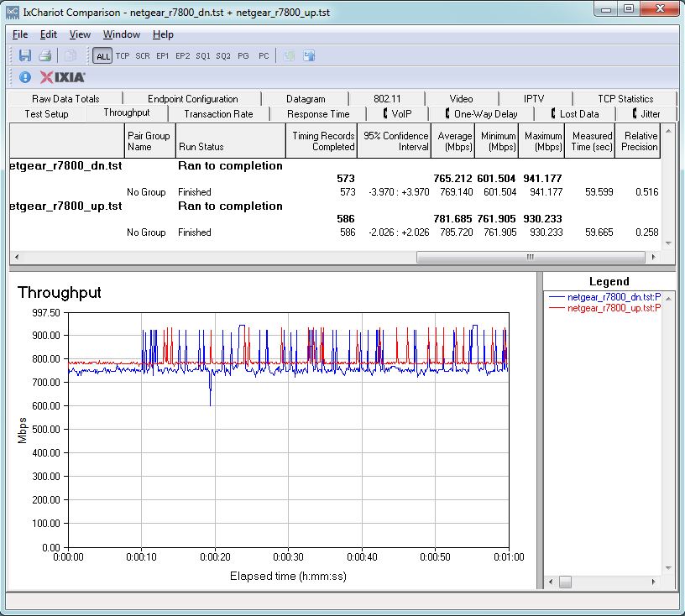Screen dimensions: 685x616
Task: Toggle the SQ1 sort button
Action: [203, 56]
